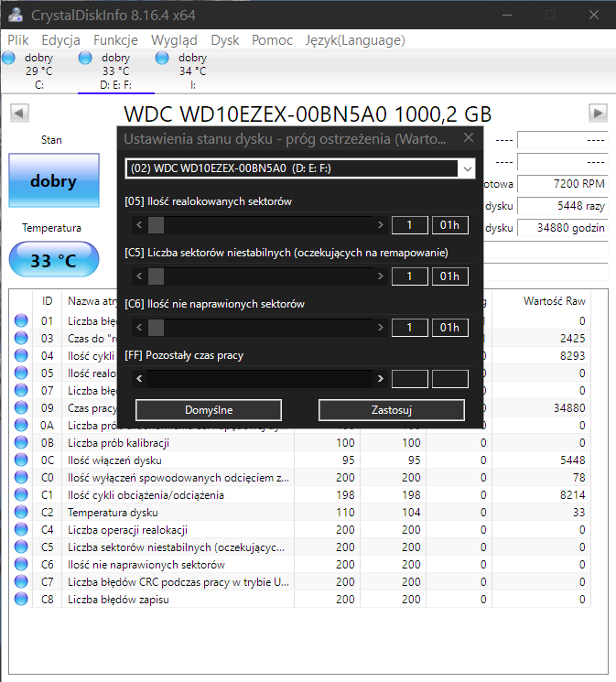Viewport: 616px width, 682px height.
Task: Click status orb of attribute 03 row
Action: [21, 338]
